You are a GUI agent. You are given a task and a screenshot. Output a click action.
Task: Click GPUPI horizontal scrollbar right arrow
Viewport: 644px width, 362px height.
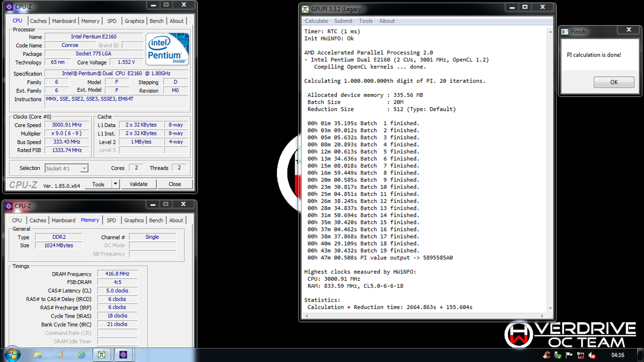coord(542,316)
